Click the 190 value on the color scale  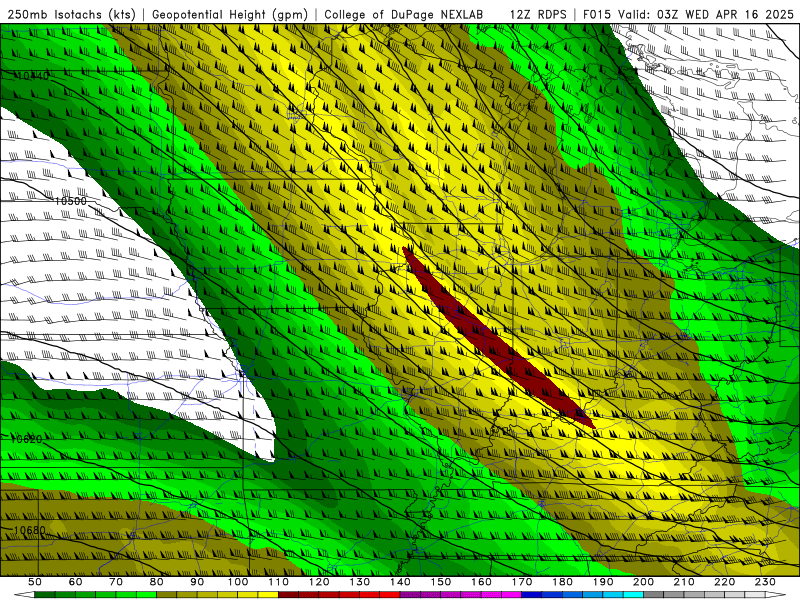(603, 582)
